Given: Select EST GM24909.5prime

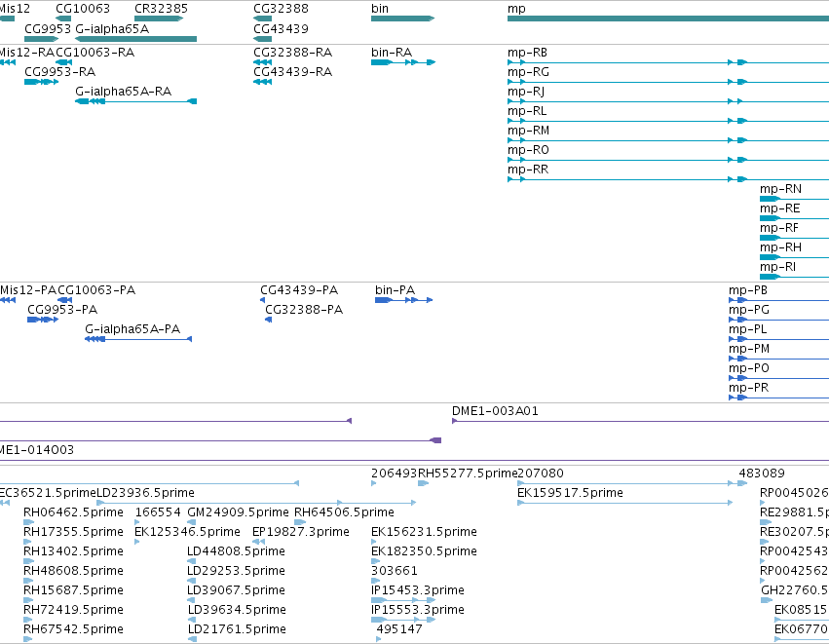Looking at the screenshot, I should click(x=238, y=512).
